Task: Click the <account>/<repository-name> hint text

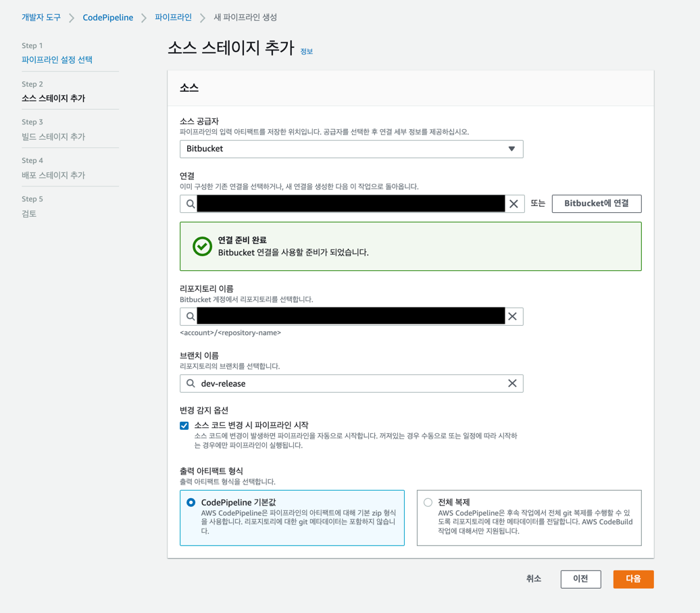Action: coord(230,333)
